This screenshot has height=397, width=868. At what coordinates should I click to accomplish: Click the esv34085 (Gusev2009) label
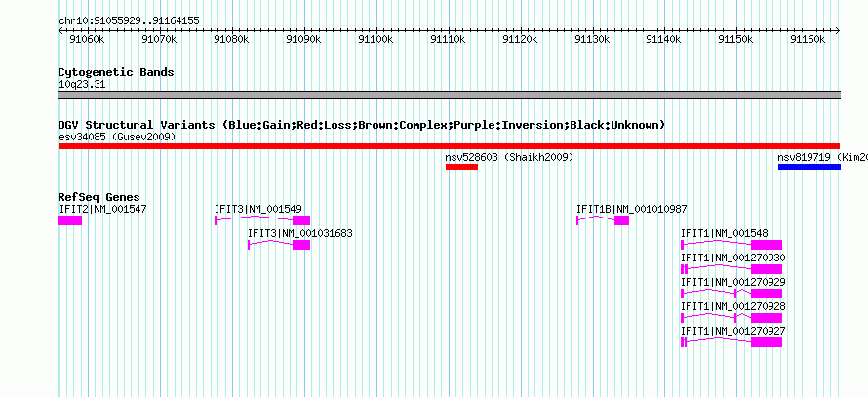[x=117, y=137]
